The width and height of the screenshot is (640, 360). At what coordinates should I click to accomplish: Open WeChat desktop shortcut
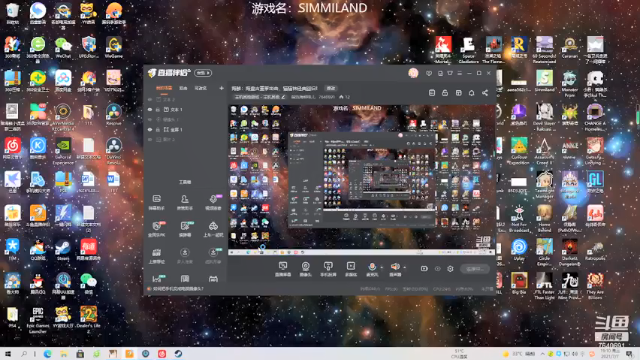point(63,47)
